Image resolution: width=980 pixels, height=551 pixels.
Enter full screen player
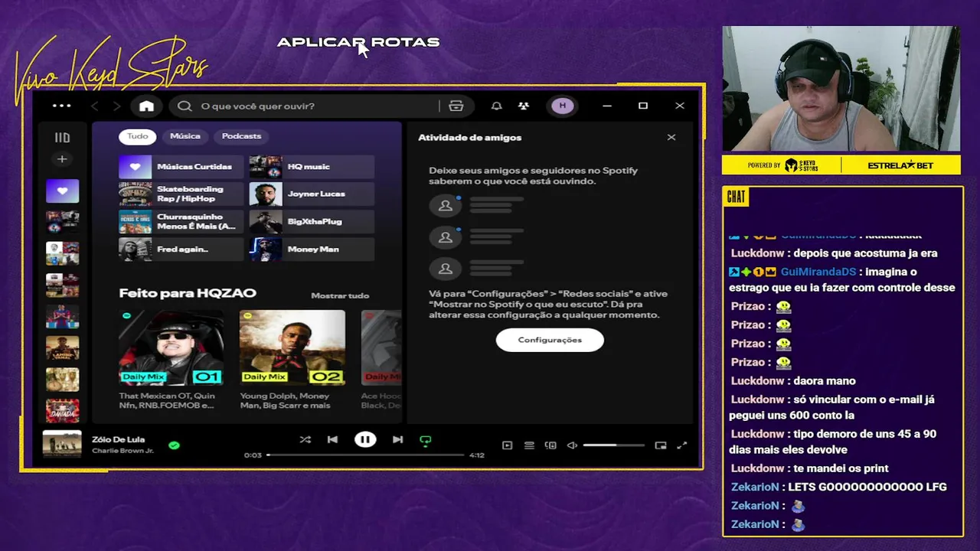[681, 445]
